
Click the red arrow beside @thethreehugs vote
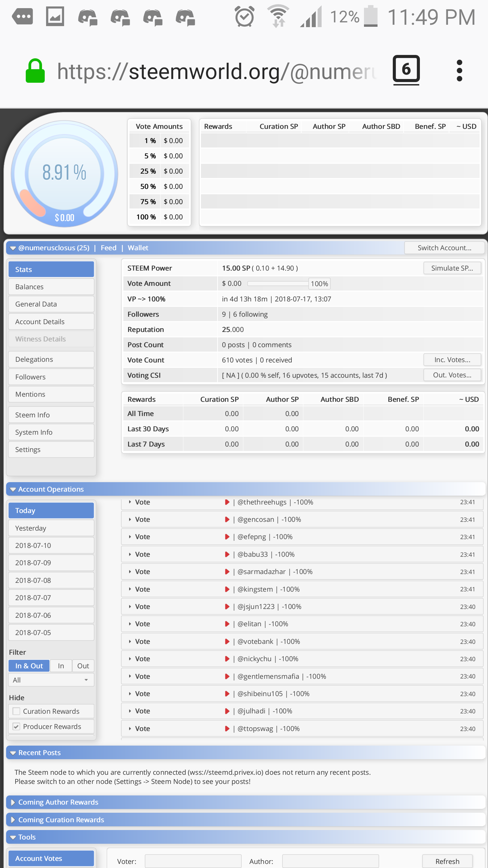pos(227,502)
